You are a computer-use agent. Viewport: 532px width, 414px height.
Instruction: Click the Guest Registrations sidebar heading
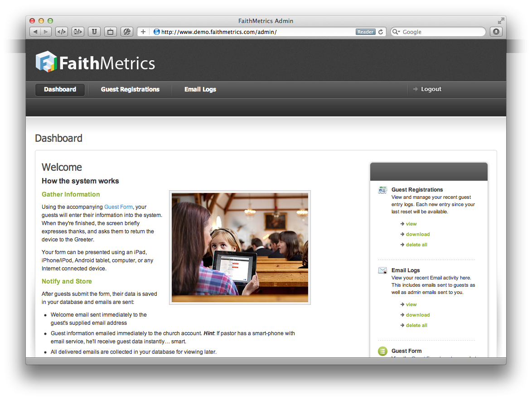coord(417,190)
